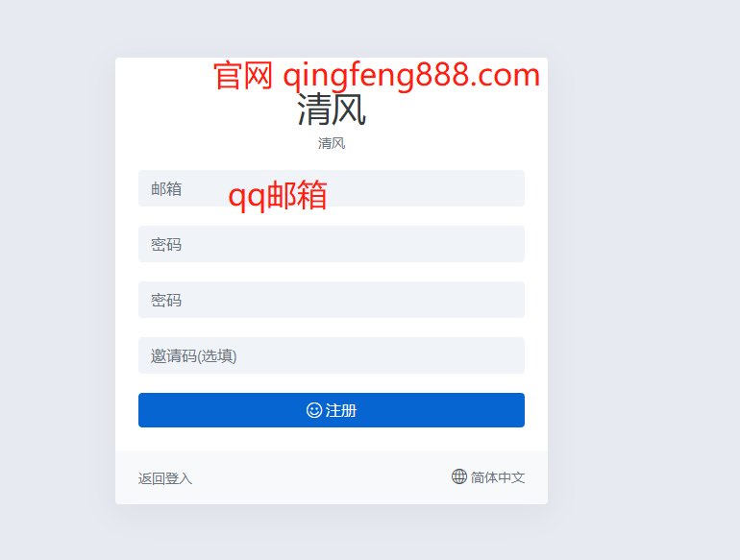The width and height of the screenshot is (740, 560).
Task: Click the red 官网 qingfeng888.com text
Action: (x=377, y=75)
